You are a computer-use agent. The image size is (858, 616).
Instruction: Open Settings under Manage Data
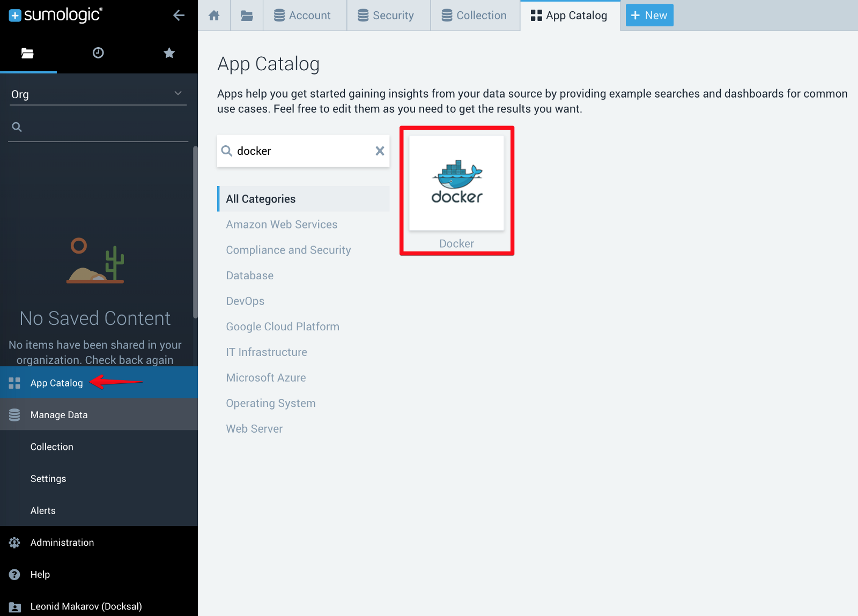point(99,479)
